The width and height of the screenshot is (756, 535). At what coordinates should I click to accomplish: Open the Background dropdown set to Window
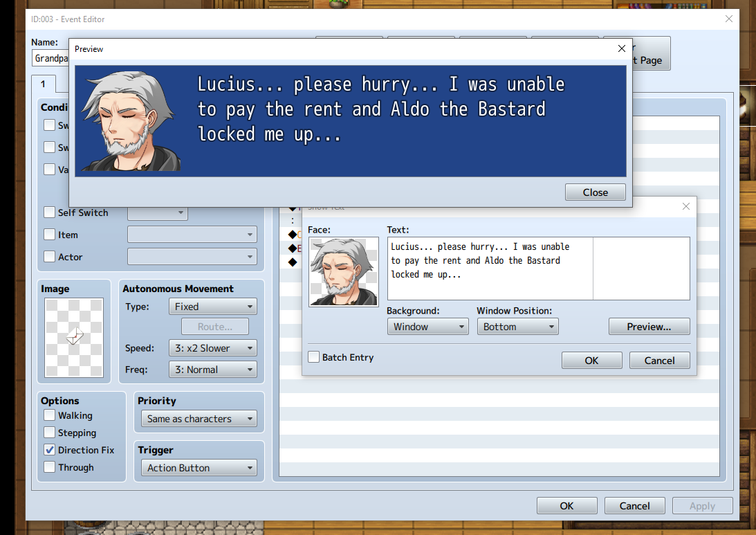point(427,327)
